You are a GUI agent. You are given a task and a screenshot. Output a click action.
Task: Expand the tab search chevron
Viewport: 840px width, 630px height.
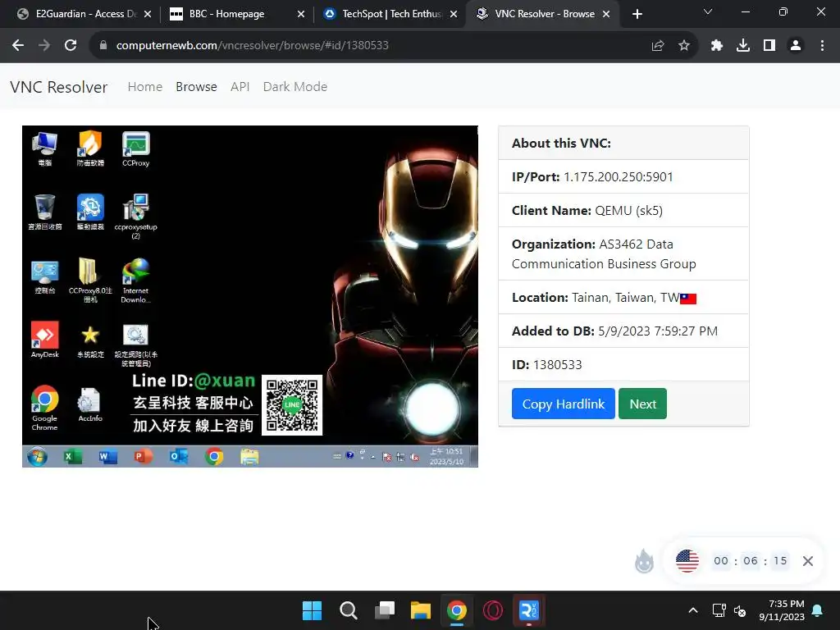click(708, 11)
